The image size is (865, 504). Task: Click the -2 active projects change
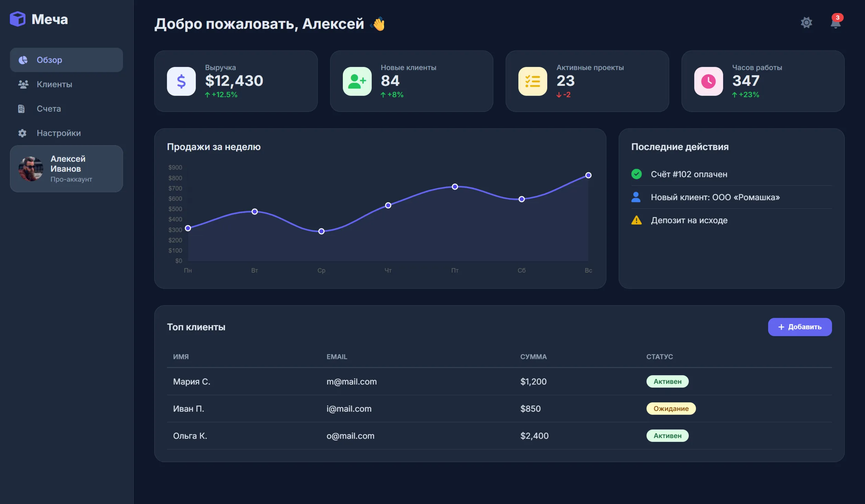point(563,95)
